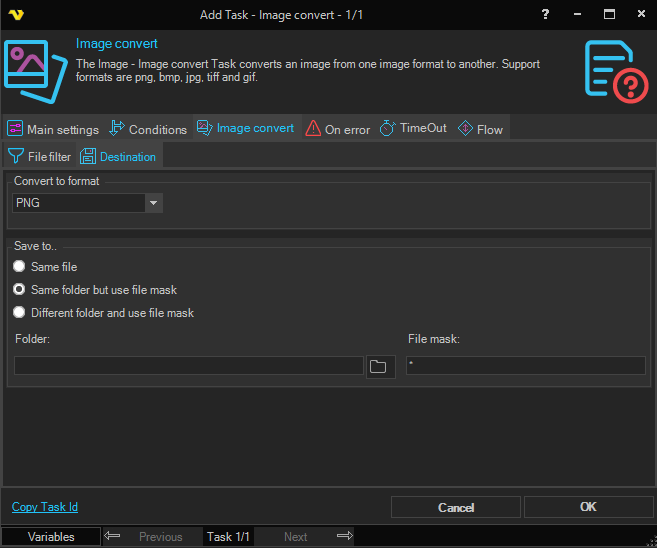Select Same folder but use file mask
The height and width of the screenshot is (548, 657).
coord(20,290)
